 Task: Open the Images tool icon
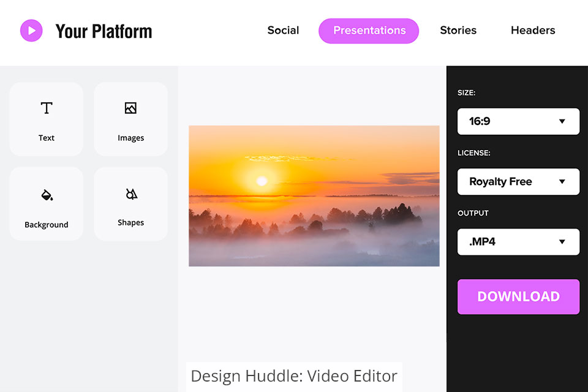[130, 108]
